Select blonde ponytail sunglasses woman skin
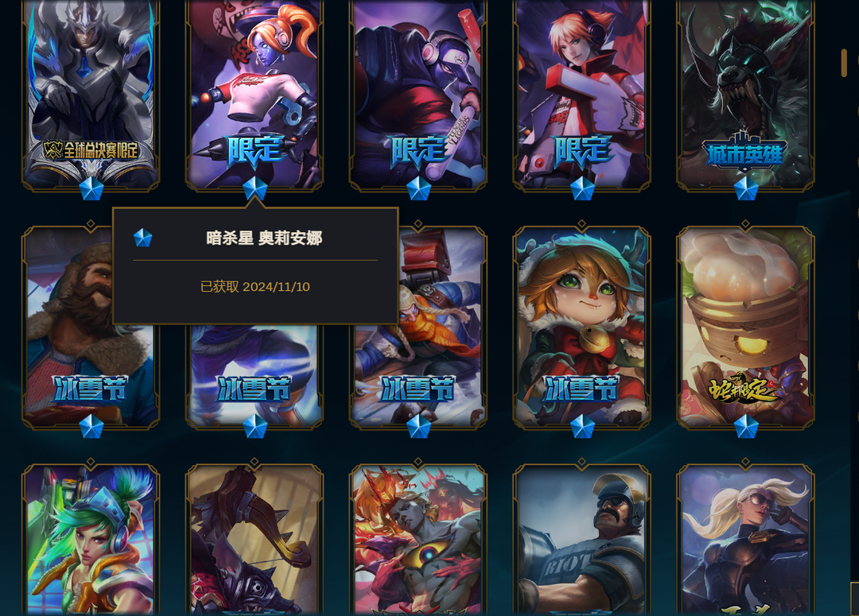 pyautogui.click(x=745, y=540)
